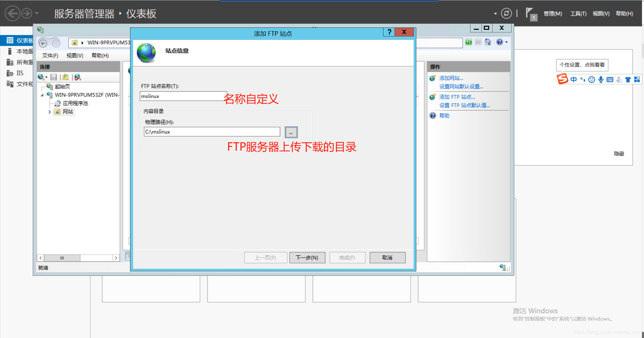Open the Sogou skin T-shirt icon
644x338 pixels.
click(628, 80)
